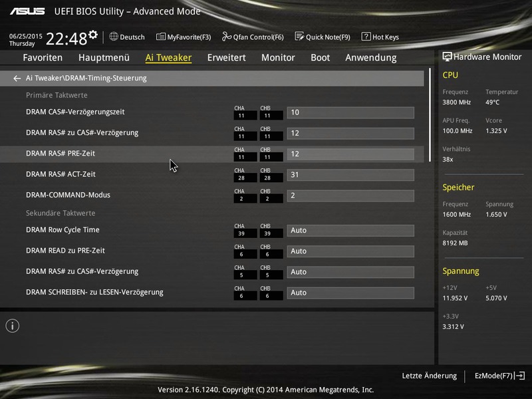Click the Quick Note(F9) label
This screenshot has height=399, width=532.
[x=328, y=37]
